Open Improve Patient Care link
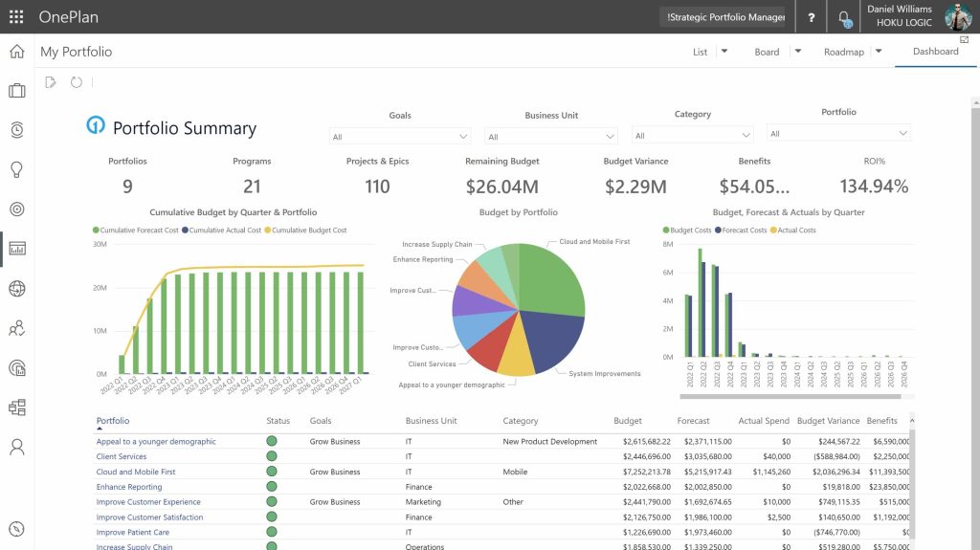 pos(132,533)
